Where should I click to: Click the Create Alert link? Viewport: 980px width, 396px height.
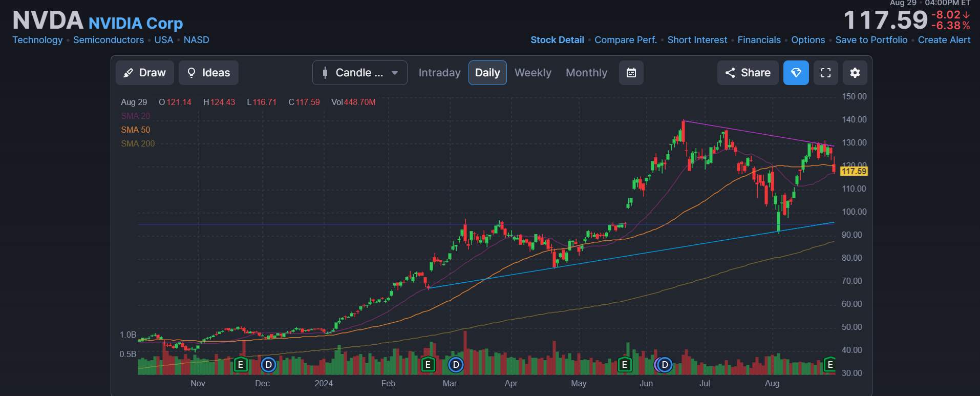click(944, 40)
